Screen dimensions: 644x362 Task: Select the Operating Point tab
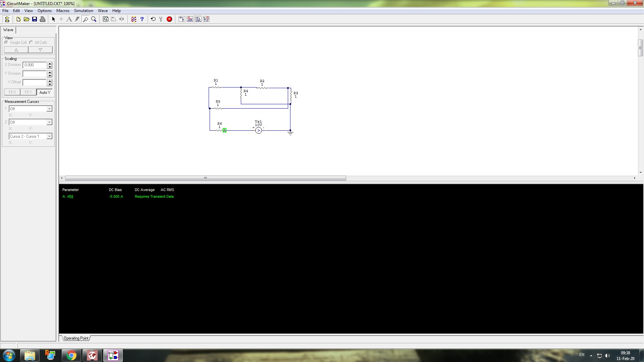tap(76, 338)
